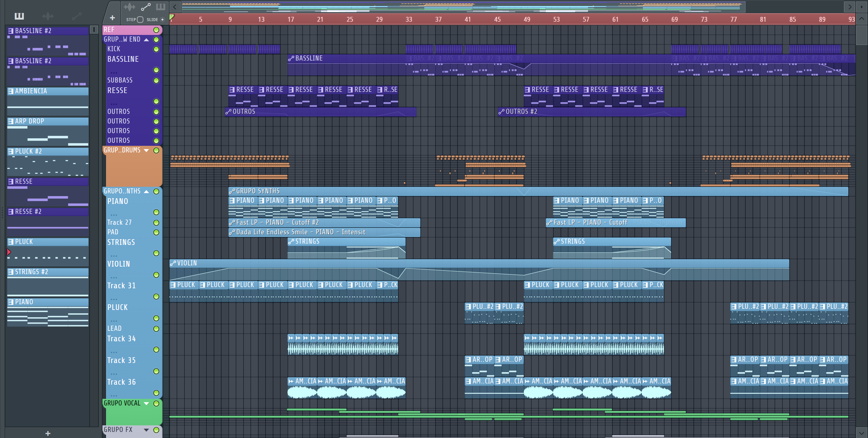Jump to bar 17 on the timeline
Viewport: 868px width, 438px height.
tap(291, 20)
